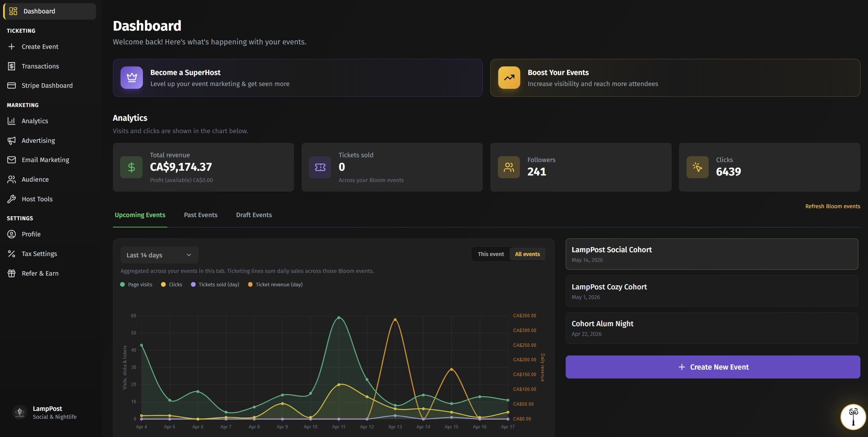
Task: Click the Dashboard grid icon in sidebar
Action: click(13, 11)
